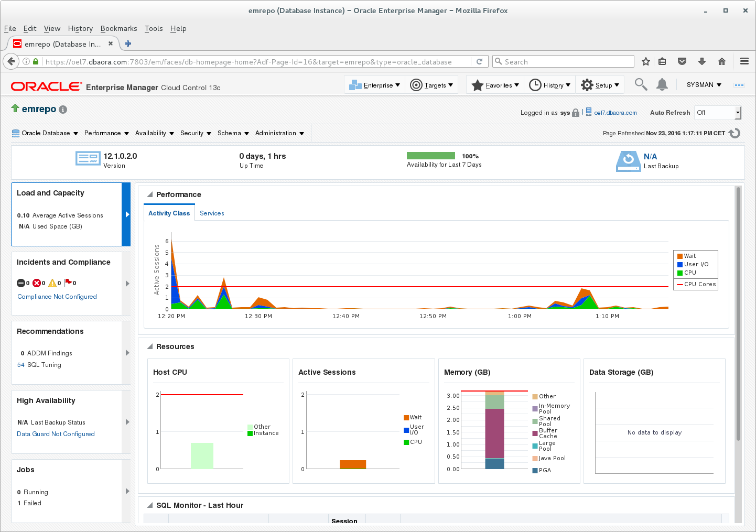
Task: Switch to the Services tab
Action: coord(212,213)
